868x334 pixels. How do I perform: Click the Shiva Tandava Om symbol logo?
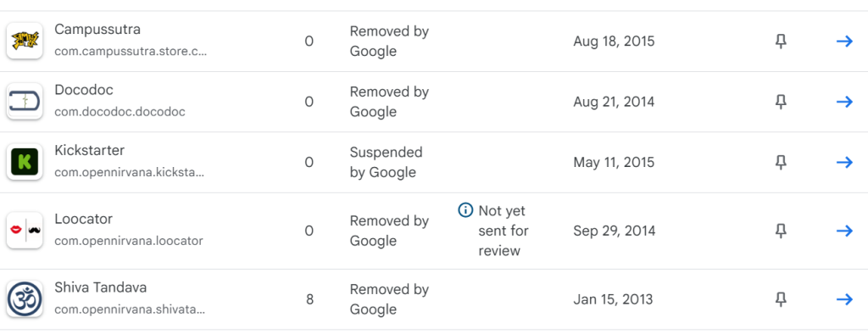[25, 299]
